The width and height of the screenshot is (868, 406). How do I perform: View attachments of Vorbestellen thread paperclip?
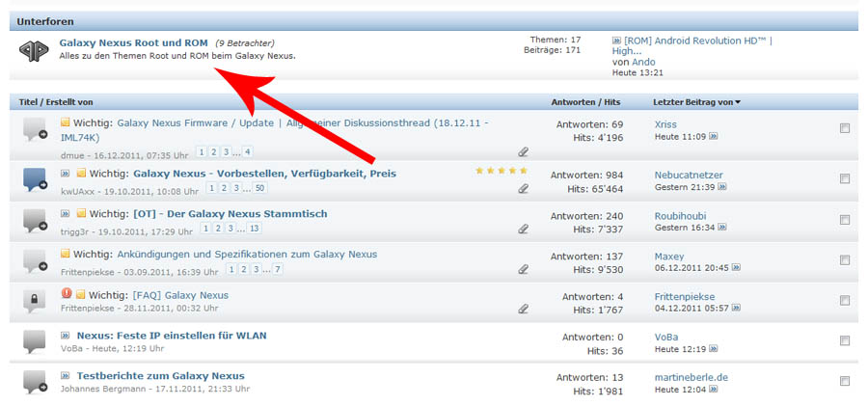523,188
